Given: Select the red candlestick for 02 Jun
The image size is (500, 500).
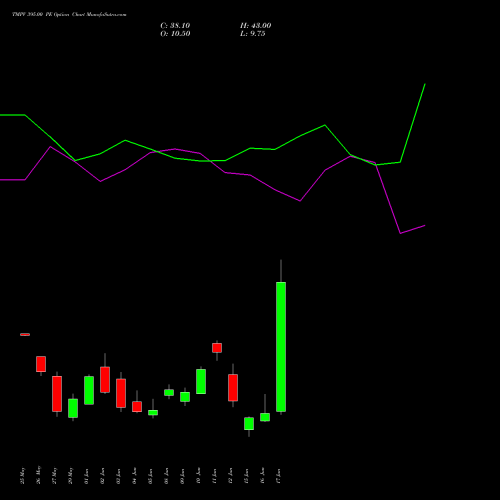Looking at the screenshot, I should point(105,379).
